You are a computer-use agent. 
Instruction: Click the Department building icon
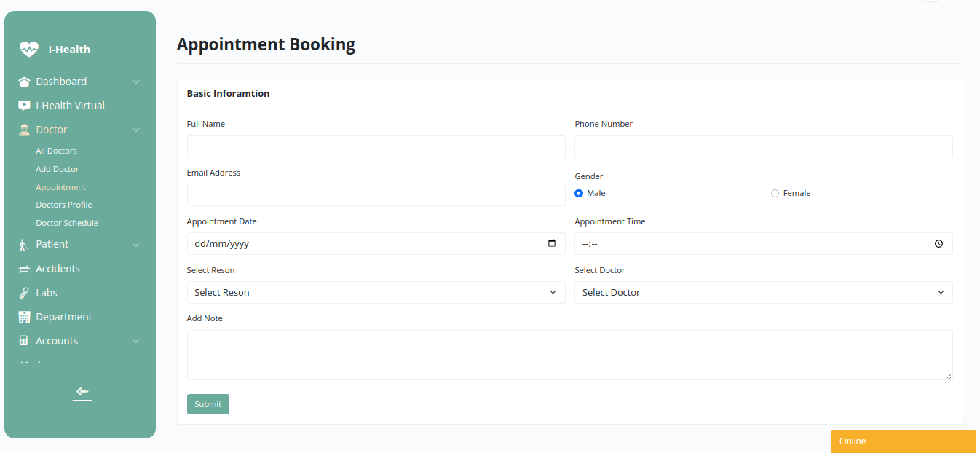pos(24,318)
